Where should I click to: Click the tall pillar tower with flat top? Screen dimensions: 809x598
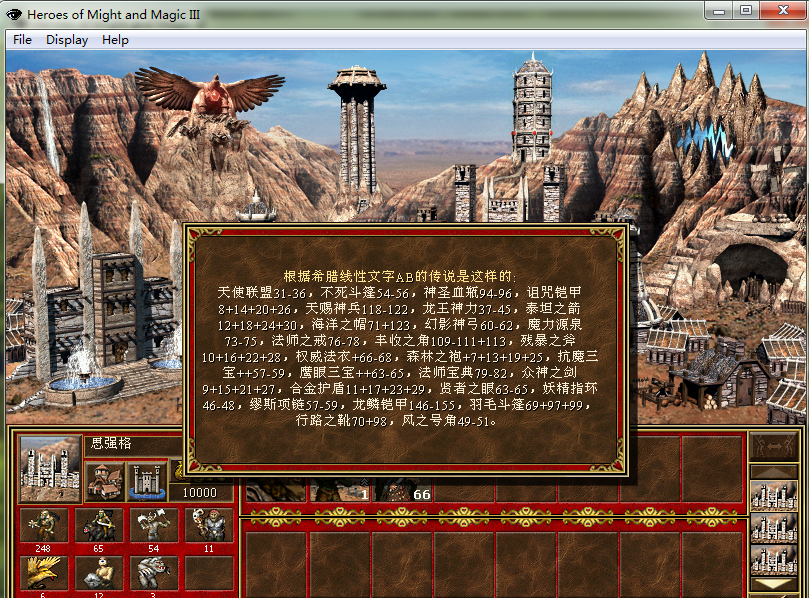[x=357, y=132]
